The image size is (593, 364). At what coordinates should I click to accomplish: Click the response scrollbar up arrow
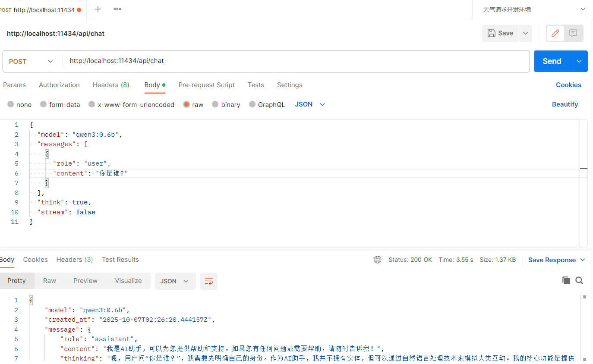[x=584, y=297]
